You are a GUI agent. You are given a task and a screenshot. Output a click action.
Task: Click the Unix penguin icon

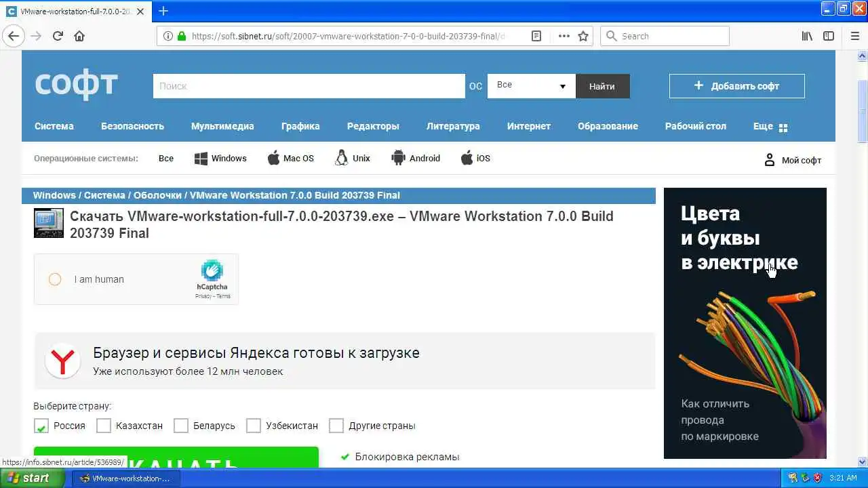[342, 158]
